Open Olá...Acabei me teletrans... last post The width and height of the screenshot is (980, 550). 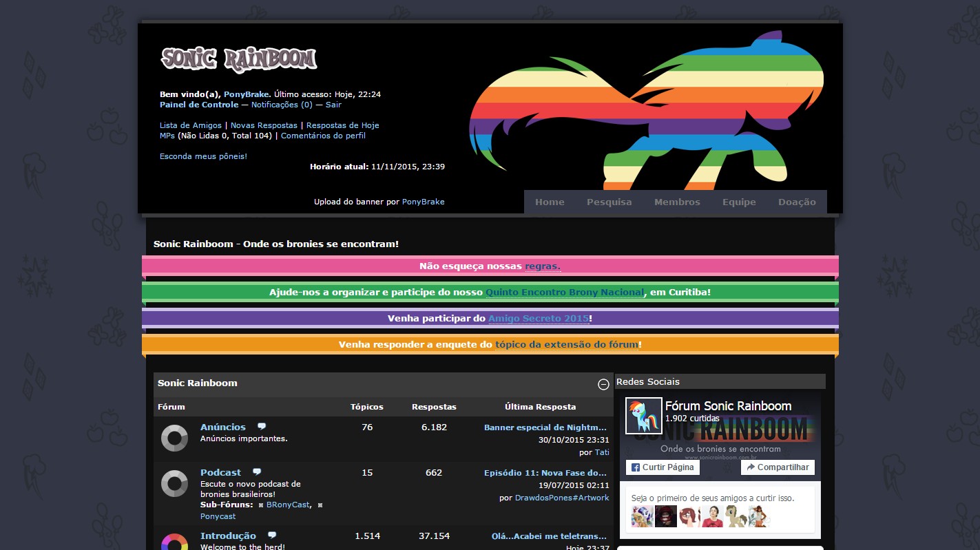tap(550, 536)
